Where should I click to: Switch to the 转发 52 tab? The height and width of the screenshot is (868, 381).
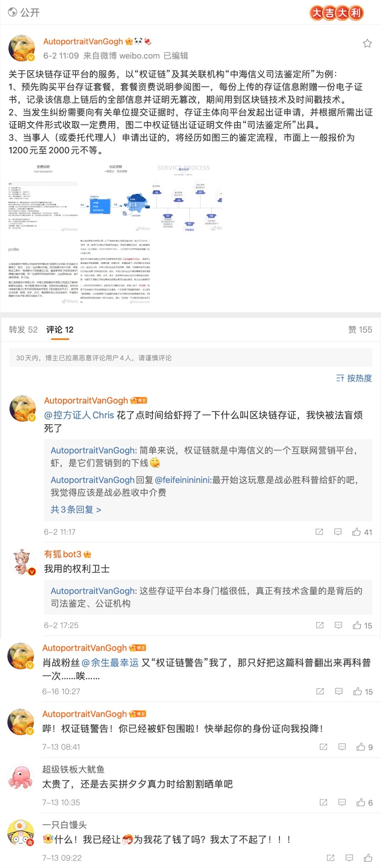[x=23, y=329]
